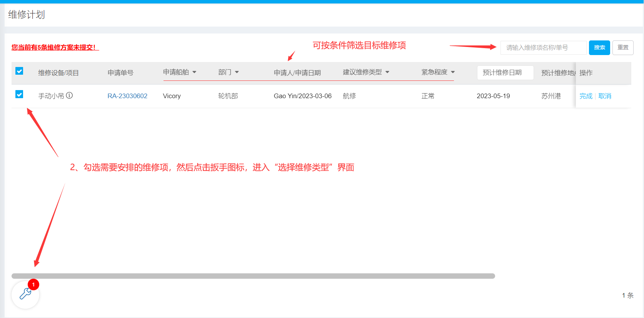Open the unsubmitted repair plans warning link
644x318 pixels.
point(55,47)
